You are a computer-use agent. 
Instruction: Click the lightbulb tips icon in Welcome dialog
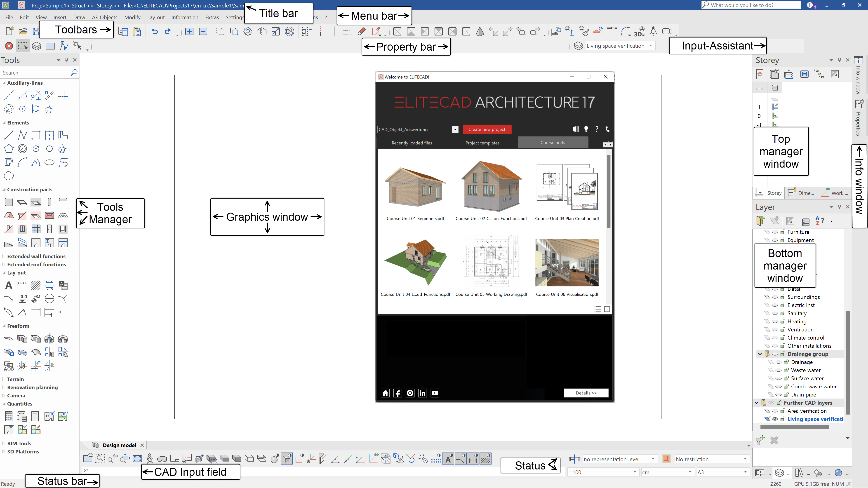pyautogui.click(x=586, y=129)
